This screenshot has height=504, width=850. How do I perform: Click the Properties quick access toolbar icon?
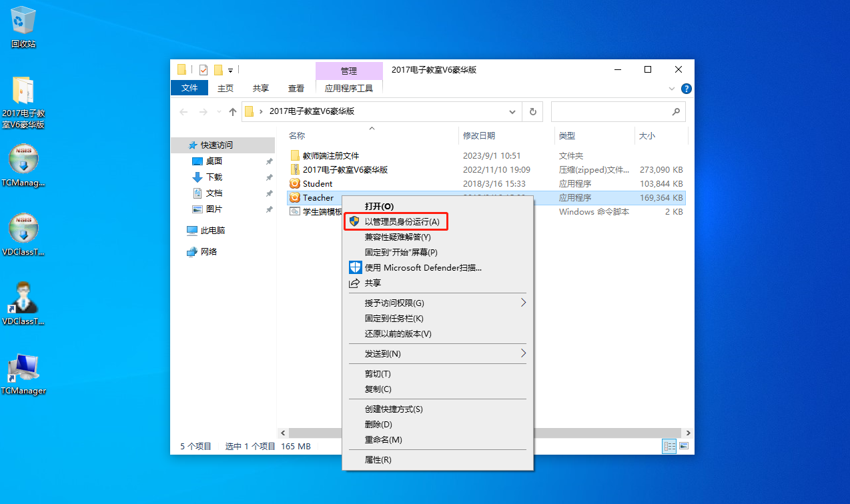pyautogui.click(x=203, y=70)
